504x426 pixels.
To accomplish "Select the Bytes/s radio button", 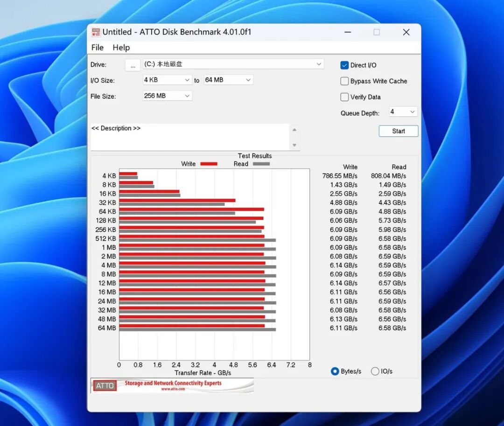I will tap(335, 371).
